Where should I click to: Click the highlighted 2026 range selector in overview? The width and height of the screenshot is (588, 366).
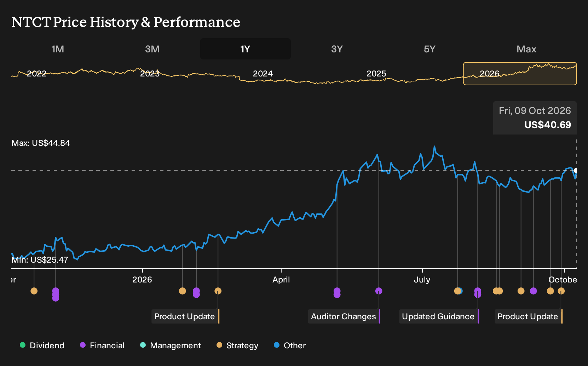520,74
